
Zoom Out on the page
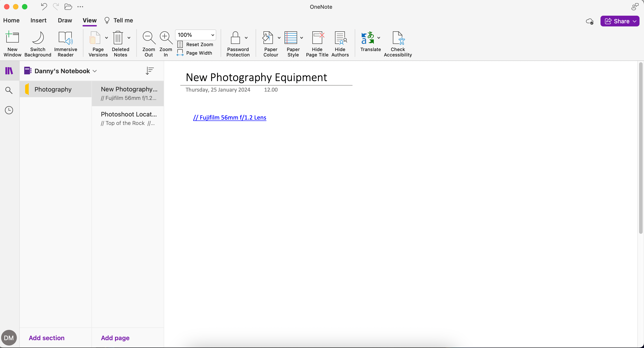click(x=148, y=44)
